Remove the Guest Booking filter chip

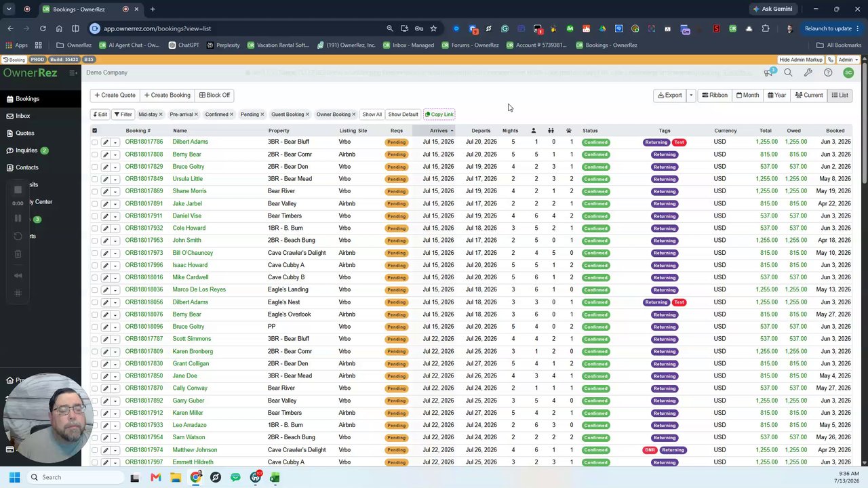(307, 115)
